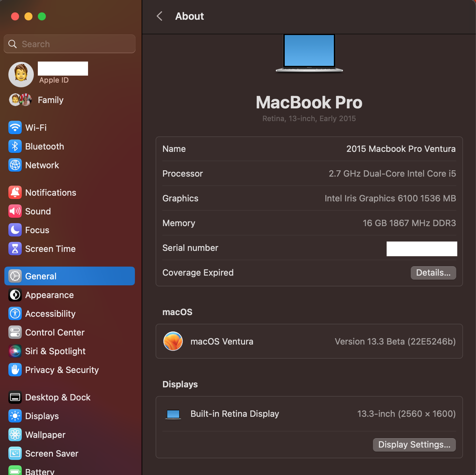Click the 'Coverage Expired' label
The width and height of the screenshot is (476, 475).
(198, 273)
